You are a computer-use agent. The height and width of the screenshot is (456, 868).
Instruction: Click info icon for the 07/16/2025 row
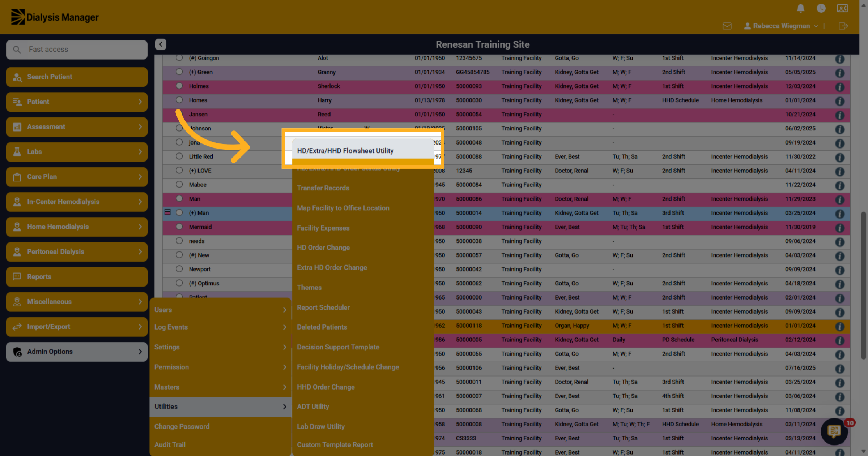tap(840, 369)
